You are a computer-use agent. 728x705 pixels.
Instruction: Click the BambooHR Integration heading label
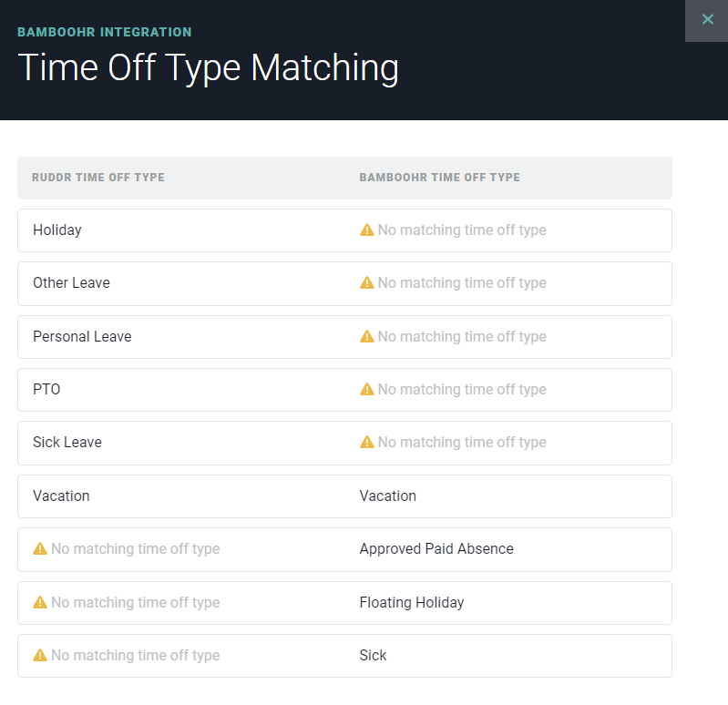105,32
